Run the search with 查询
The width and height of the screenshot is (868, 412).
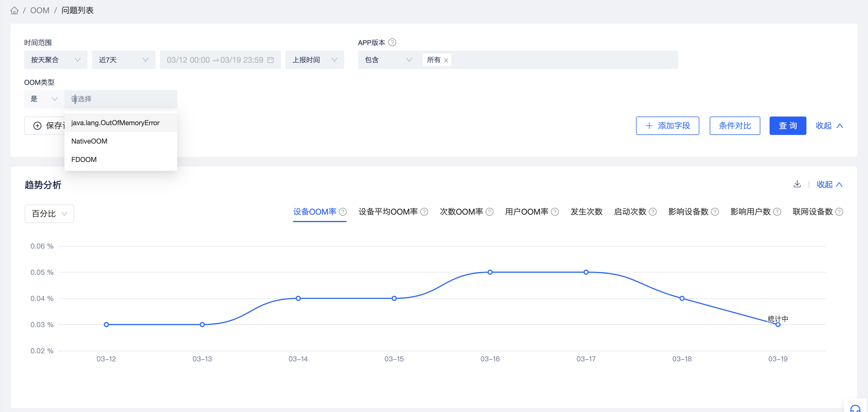pos(787,126)
